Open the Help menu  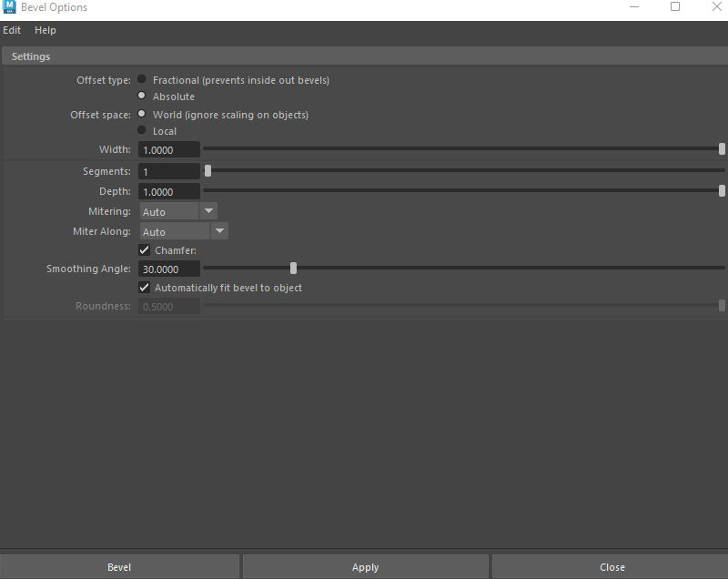tap(45, 30)
